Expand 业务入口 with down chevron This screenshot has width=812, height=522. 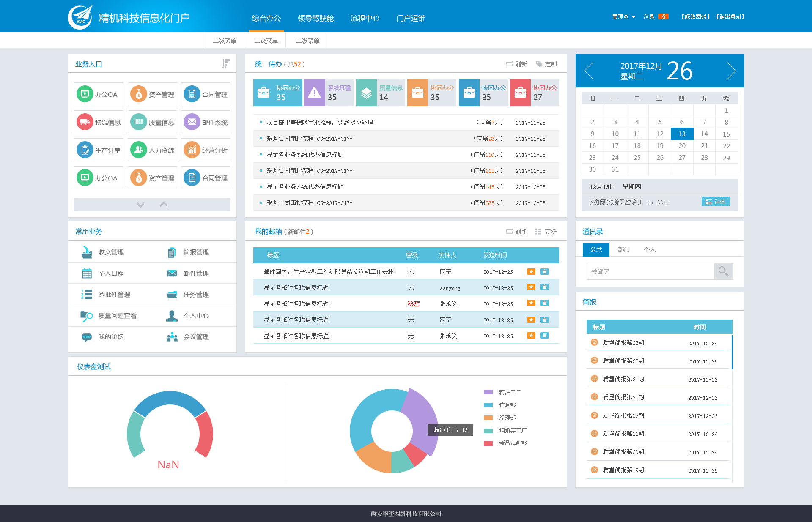141,205
